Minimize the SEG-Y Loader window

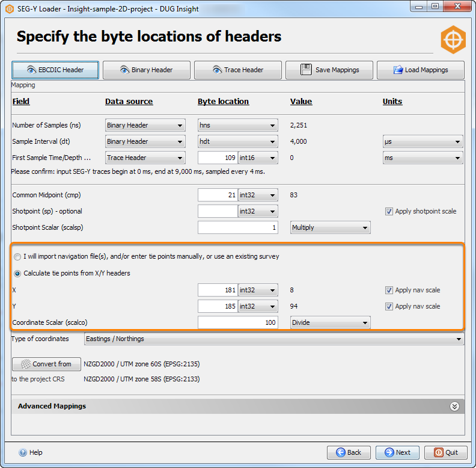coord(419,7)
